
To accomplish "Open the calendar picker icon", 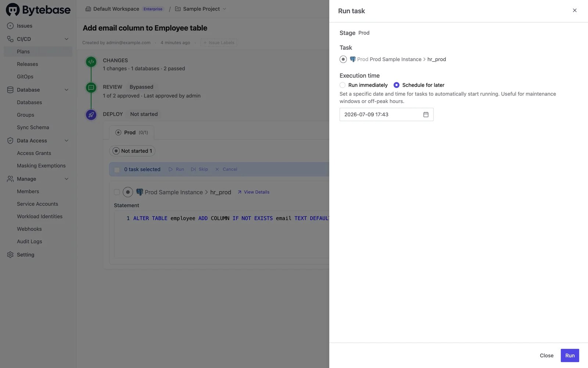I will 426,114.
